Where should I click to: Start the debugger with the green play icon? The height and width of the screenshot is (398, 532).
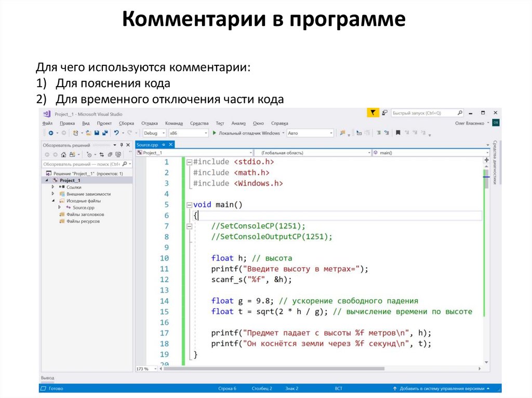(214, 133)
